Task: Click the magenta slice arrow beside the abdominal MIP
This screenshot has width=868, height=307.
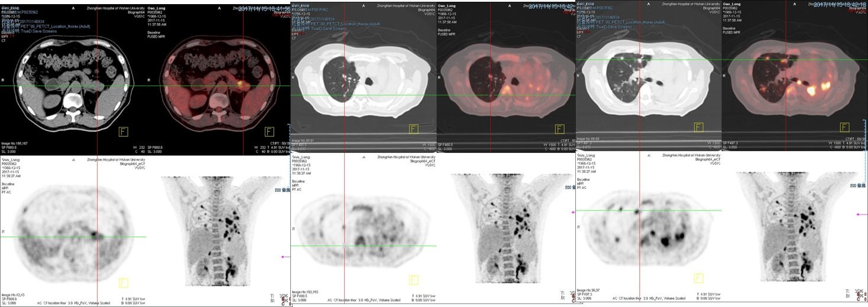Action: [286, 257]
